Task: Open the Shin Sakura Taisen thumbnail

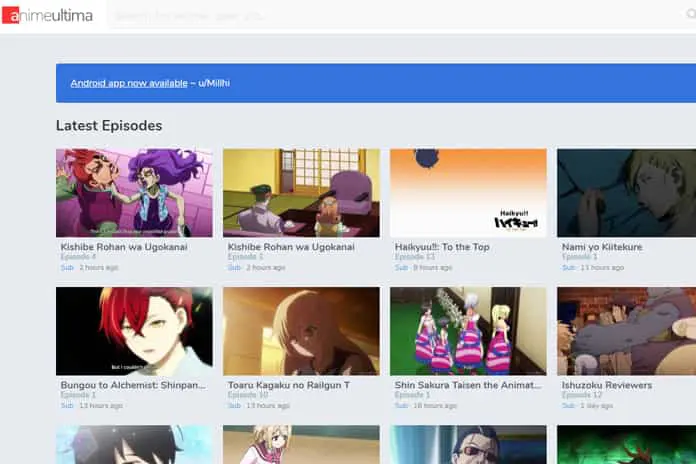Action: (468, 331)
